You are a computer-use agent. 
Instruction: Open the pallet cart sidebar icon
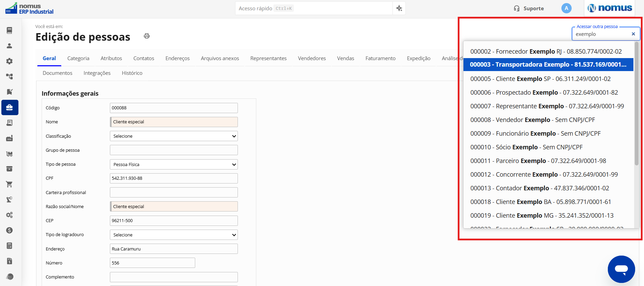pyautogui.click(x=10, y=154)
